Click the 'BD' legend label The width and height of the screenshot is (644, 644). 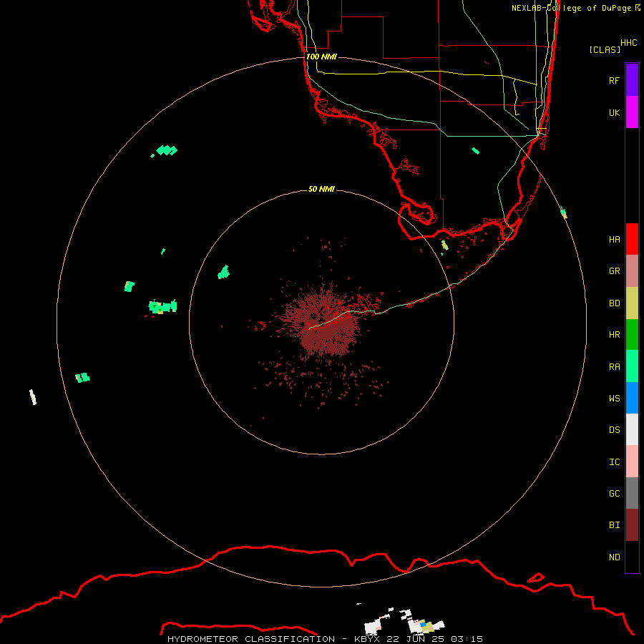point(614,303)
